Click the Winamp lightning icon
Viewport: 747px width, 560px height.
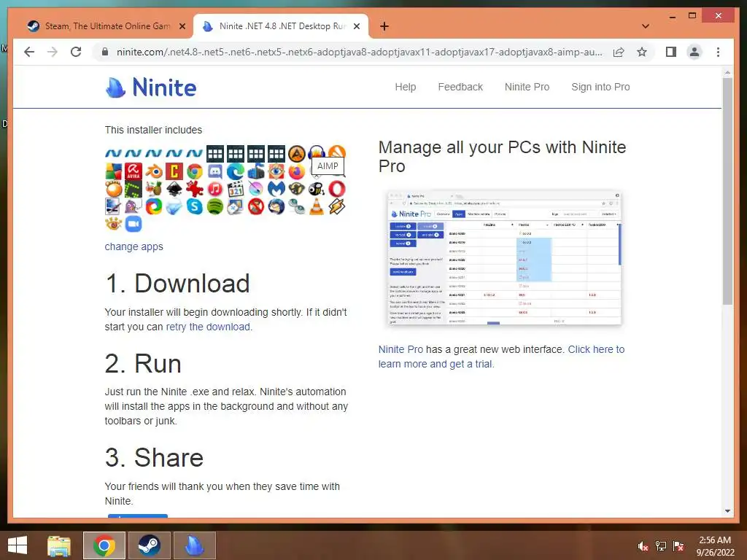tap(337, 206)
